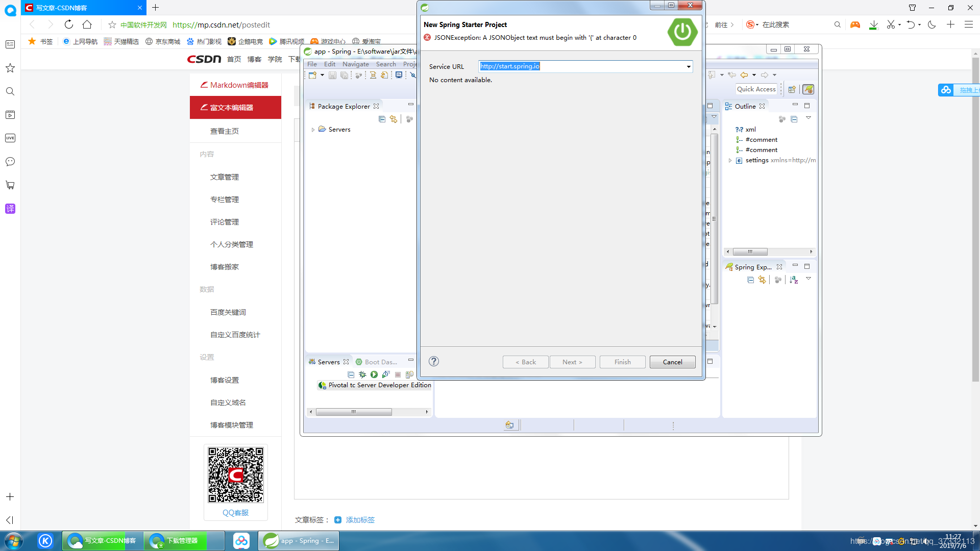Click the Quick Access search field
Screen dimensions: 980x551
tap(756, 89)
